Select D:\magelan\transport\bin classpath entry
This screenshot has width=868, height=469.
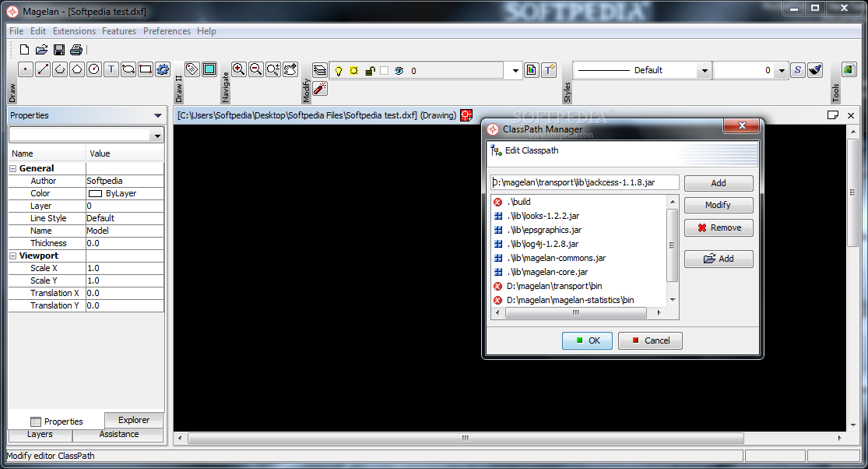pyautogui.click(x=554, y=286)
